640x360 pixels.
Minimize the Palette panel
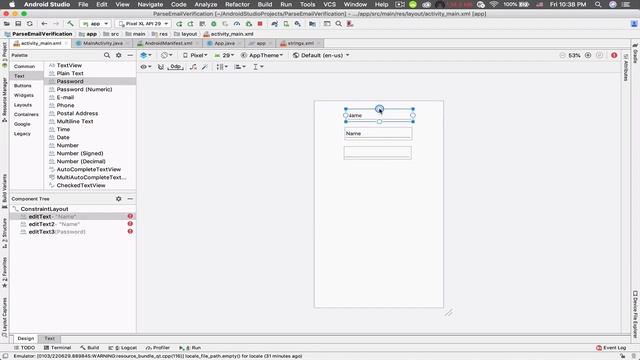[130, 55]
